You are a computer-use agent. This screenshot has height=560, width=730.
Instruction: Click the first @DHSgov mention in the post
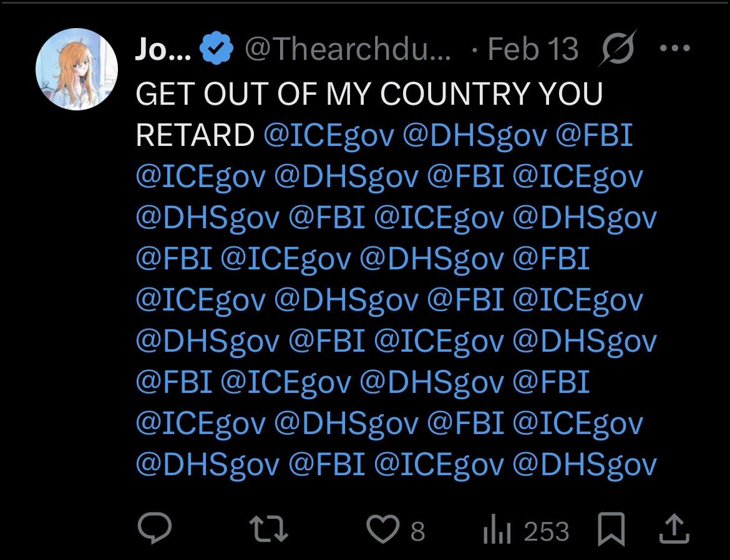(475, 135)
